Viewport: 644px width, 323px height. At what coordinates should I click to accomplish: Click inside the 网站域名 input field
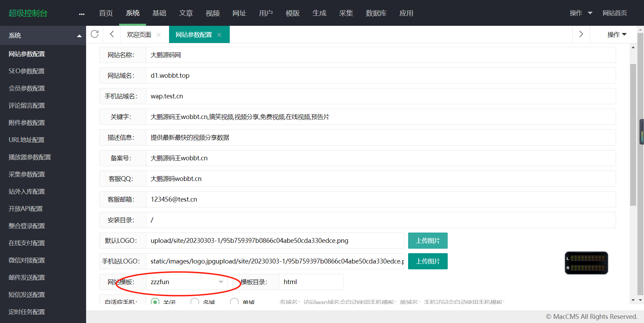click(241, 75)
